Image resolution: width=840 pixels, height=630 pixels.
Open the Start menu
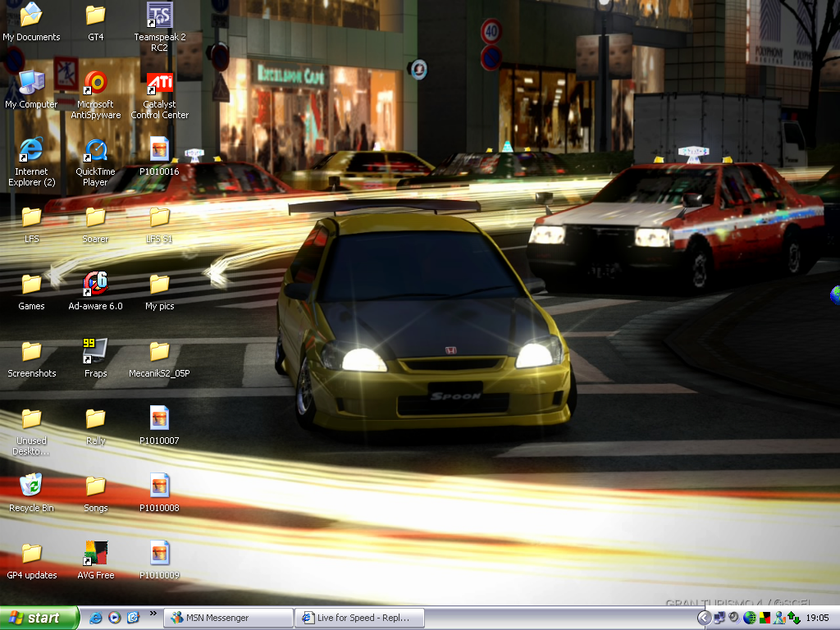tap(39, 618)
